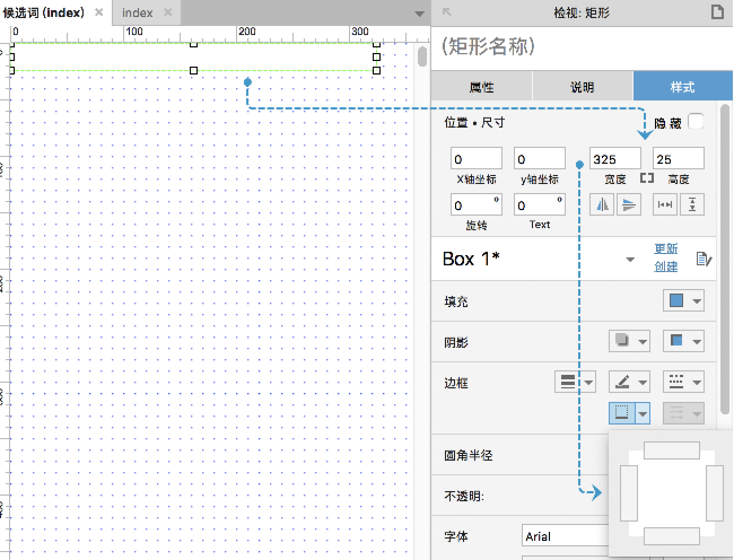Flip the shape vertically
734x560 pixels.
629,204
